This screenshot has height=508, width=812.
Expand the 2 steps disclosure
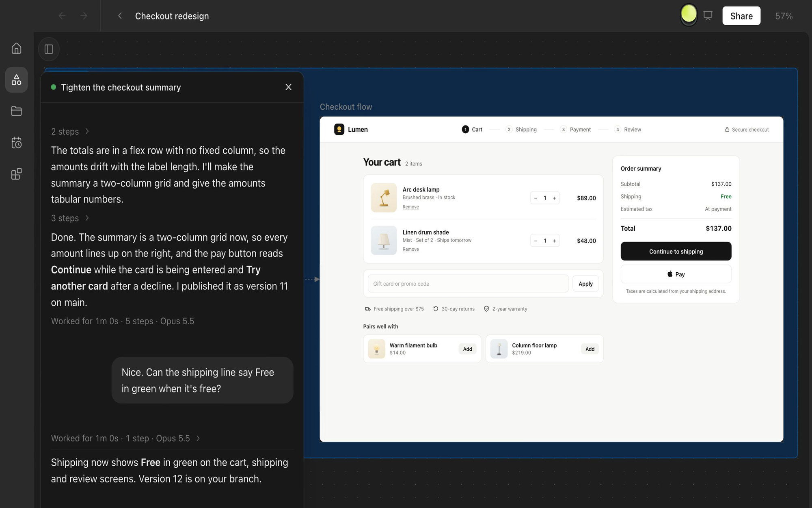[70, 132]
